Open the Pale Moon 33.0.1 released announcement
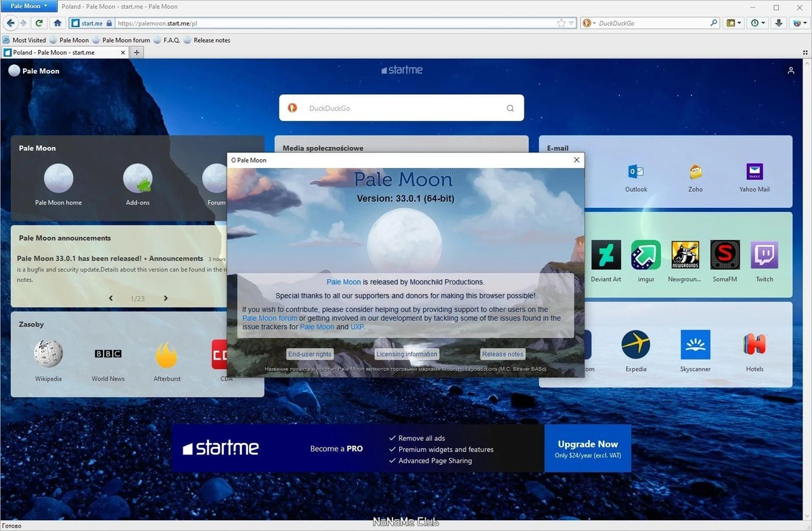 coord(110,258)
